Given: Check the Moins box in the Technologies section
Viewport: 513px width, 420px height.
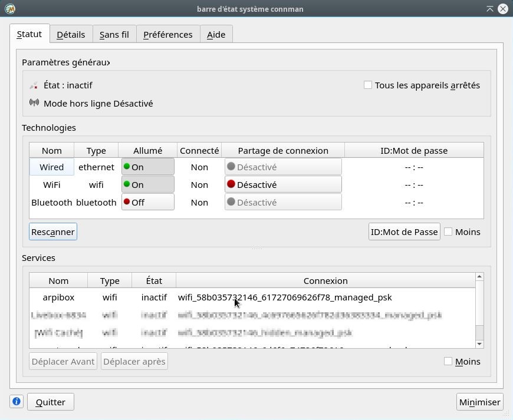Looking at the screenshot, I should [448, 232].
